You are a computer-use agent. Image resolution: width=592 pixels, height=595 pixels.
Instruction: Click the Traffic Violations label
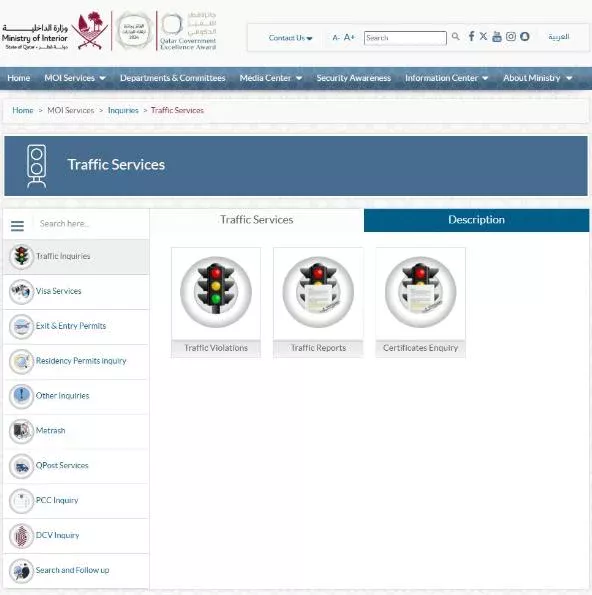tap(216, 348)
